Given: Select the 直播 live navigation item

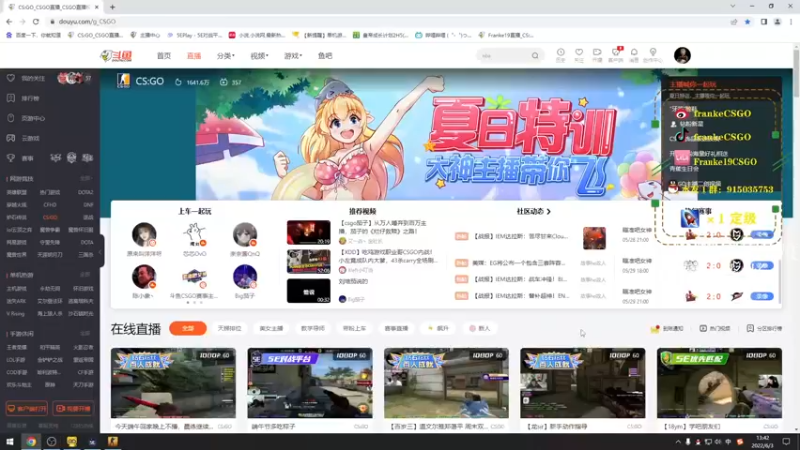Looking at the screenshot, I should click(194, 56).
